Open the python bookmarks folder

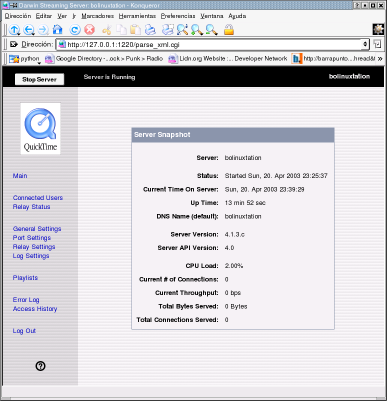coord(24,59)
